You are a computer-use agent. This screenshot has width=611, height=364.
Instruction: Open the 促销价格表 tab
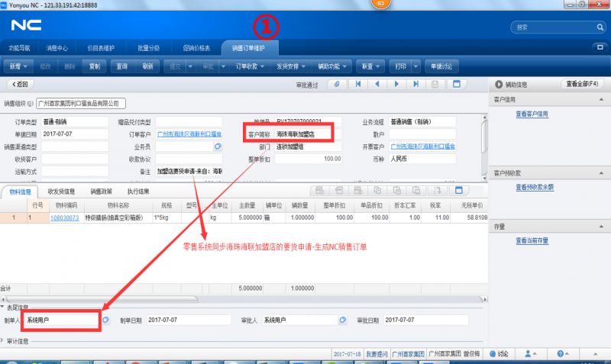click(x=196, y=48)
